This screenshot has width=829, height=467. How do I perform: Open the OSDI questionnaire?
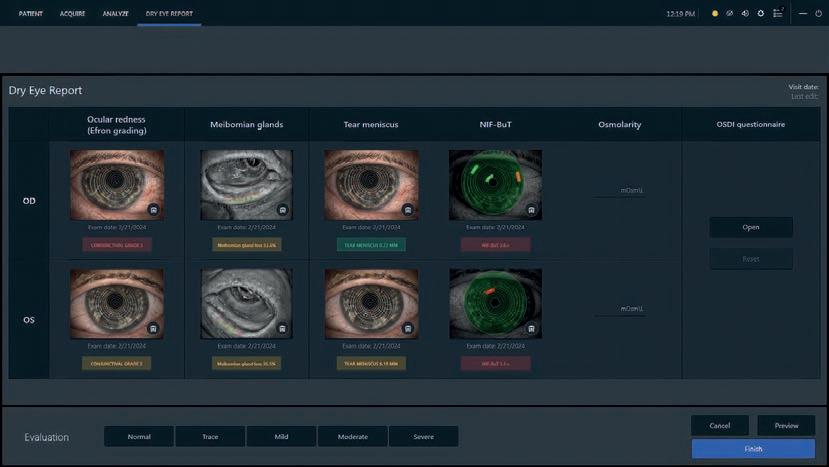(751, 227)
